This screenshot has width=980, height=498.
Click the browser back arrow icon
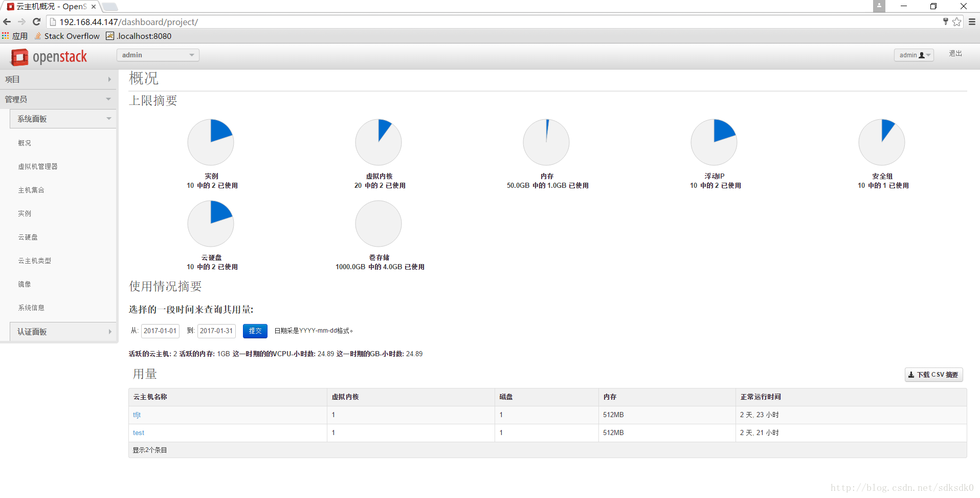click(x=7, y=22)
